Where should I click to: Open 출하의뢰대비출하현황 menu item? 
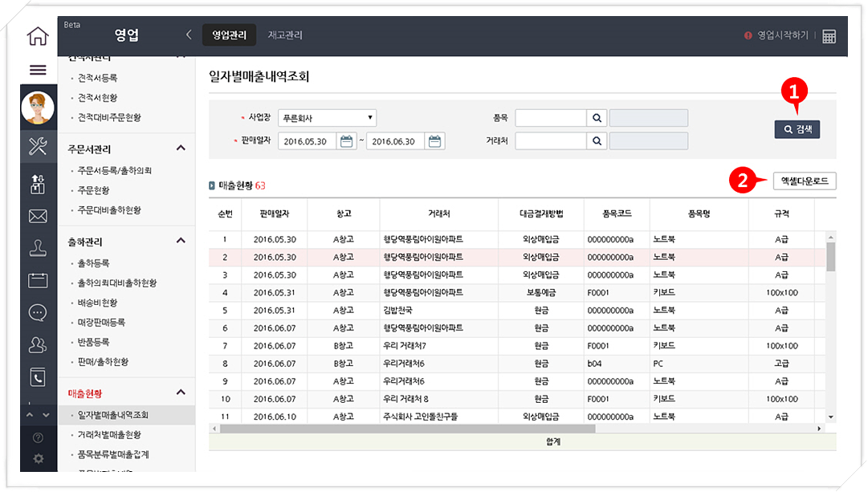[x=116, y=283]
